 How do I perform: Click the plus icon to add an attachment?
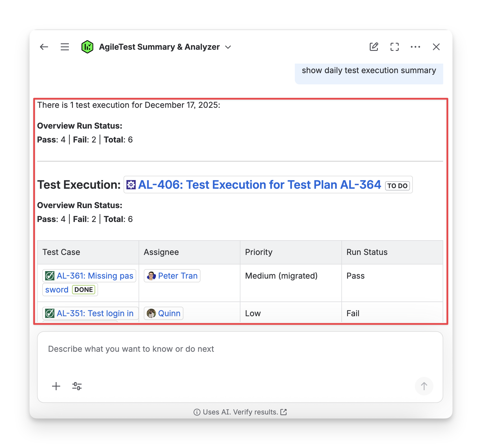(56, 386)
